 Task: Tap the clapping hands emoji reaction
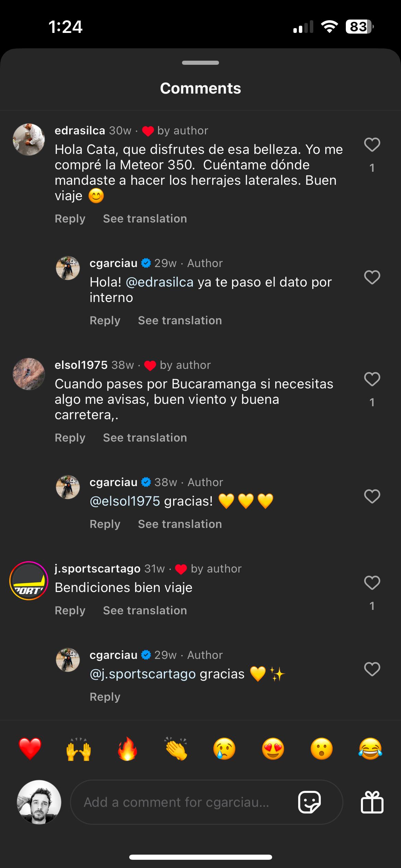[x=176, y=749]
